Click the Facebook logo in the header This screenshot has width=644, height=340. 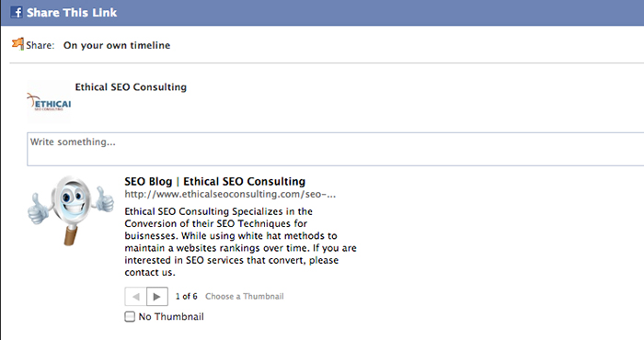(x=17, y=12)
